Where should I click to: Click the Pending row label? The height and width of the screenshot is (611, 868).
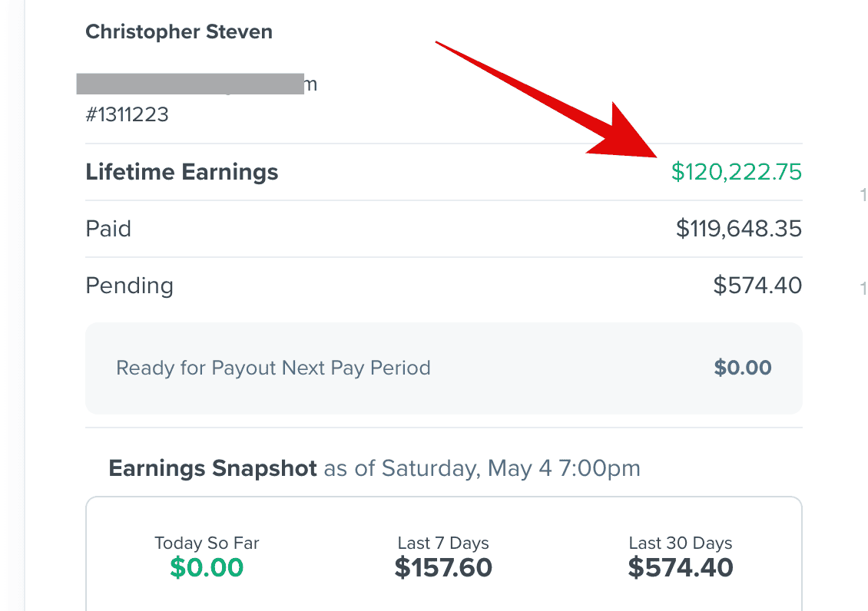click(129, 286)
